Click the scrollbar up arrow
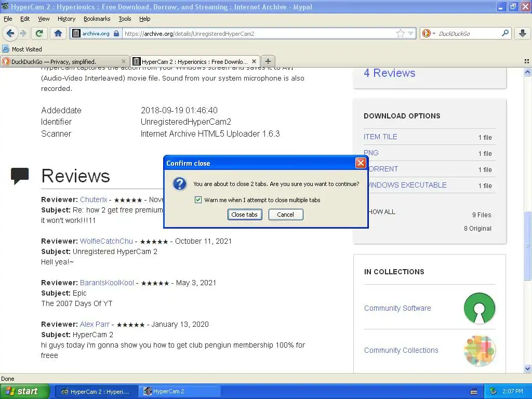This screenshot has width=532, height=399. [x=527, y=72]
